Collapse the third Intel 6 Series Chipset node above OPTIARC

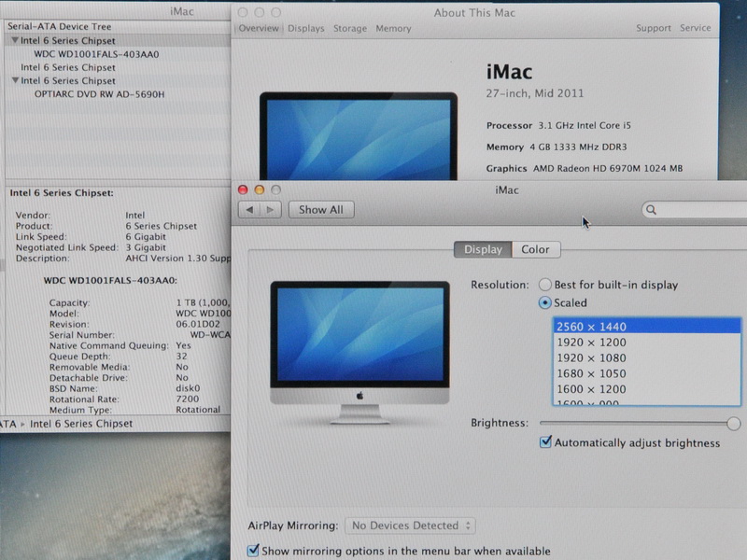point(15,80)
